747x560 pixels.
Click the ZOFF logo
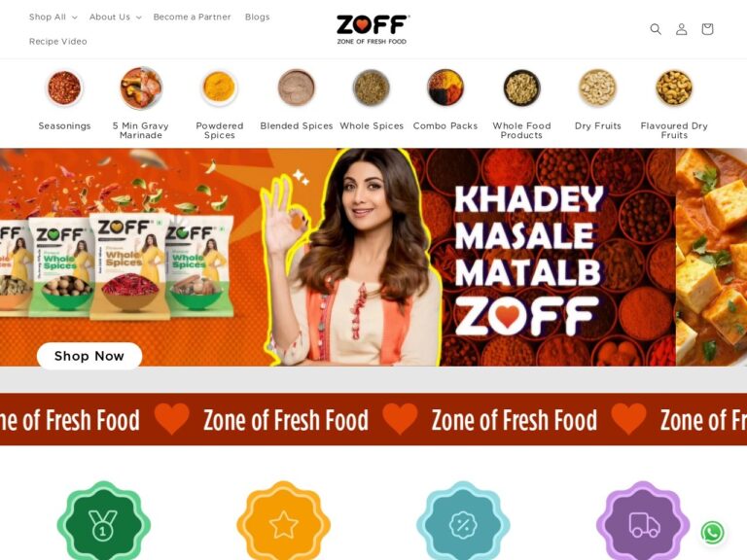coord(373,29)
